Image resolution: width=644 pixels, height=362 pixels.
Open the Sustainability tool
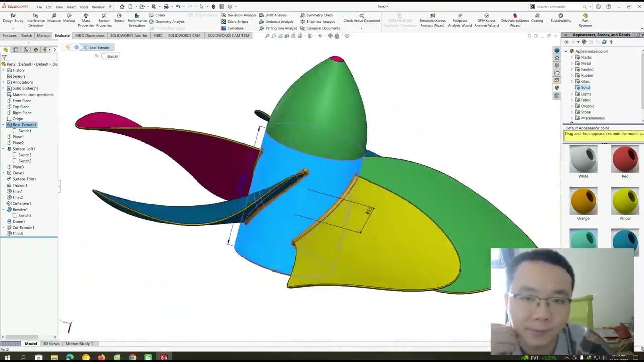pos(560,18)
